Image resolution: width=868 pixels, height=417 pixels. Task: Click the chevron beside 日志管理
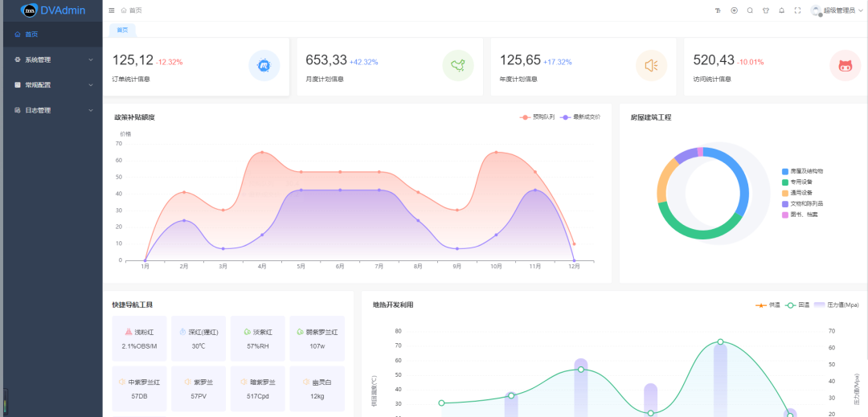coord(91,111)
